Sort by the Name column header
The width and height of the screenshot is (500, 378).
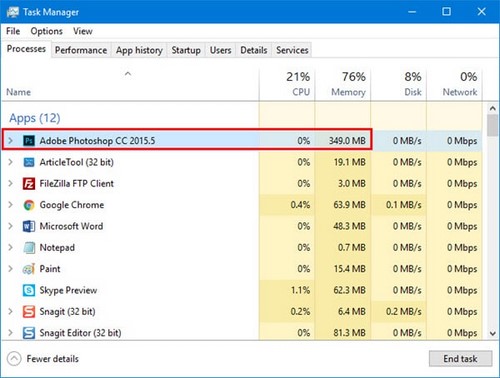130,85
